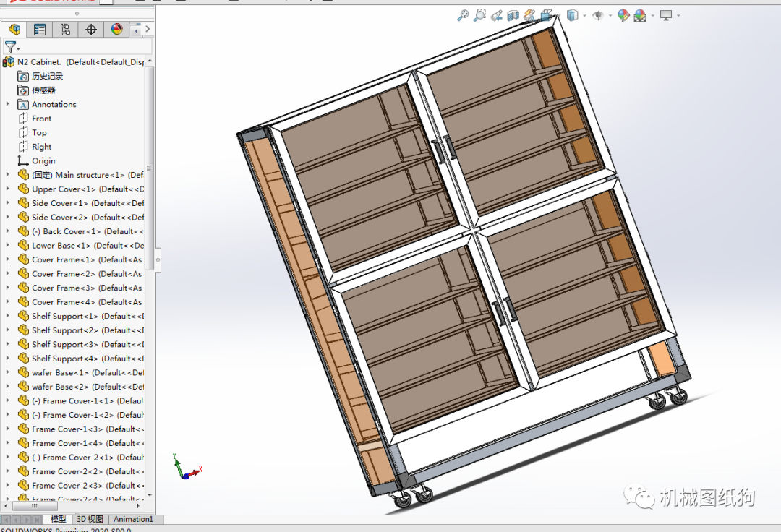Expand the Annotations folder
The height and width of the screenshot is (532, 781).
click(x=7, y=104)
